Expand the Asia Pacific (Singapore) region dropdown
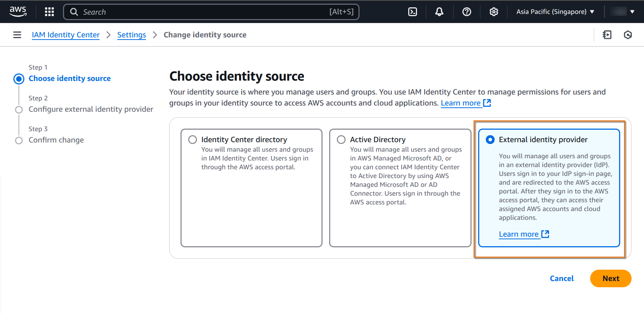 tap(555, 12)
